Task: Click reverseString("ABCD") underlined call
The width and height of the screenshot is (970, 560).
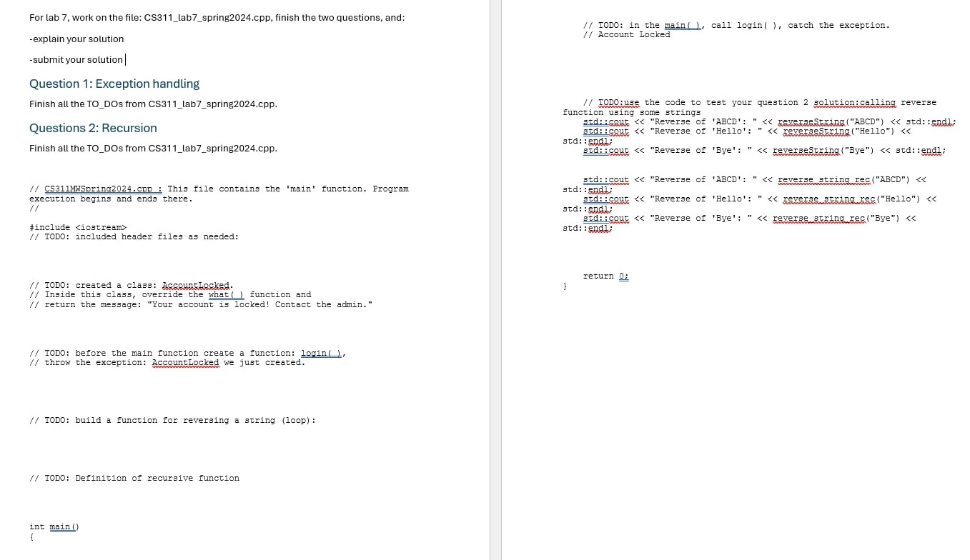Action: [x=811, y=121]
